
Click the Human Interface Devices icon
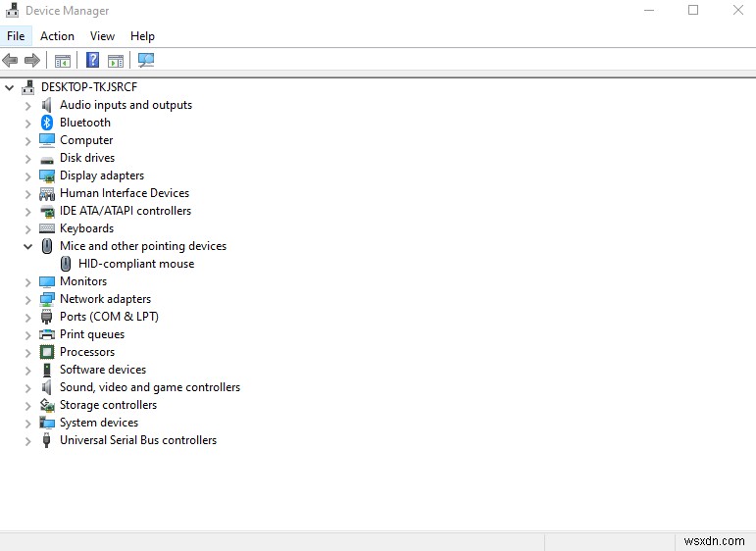point(47,193)
